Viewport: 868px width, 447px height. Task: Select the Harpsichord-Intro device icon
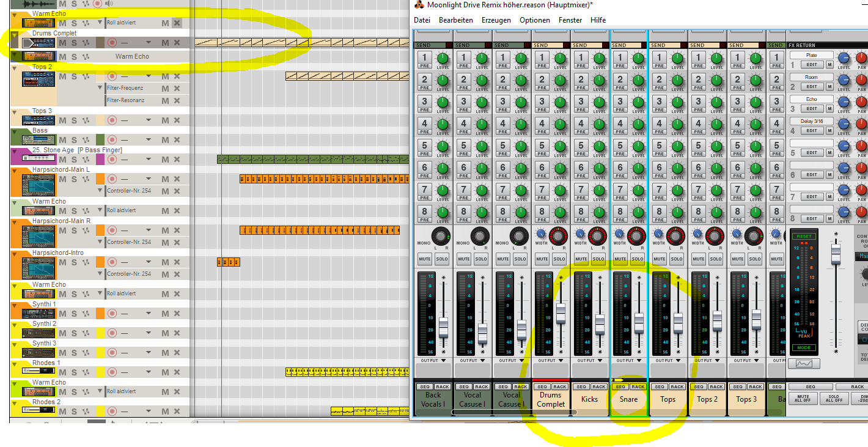[x=39, y=268]
